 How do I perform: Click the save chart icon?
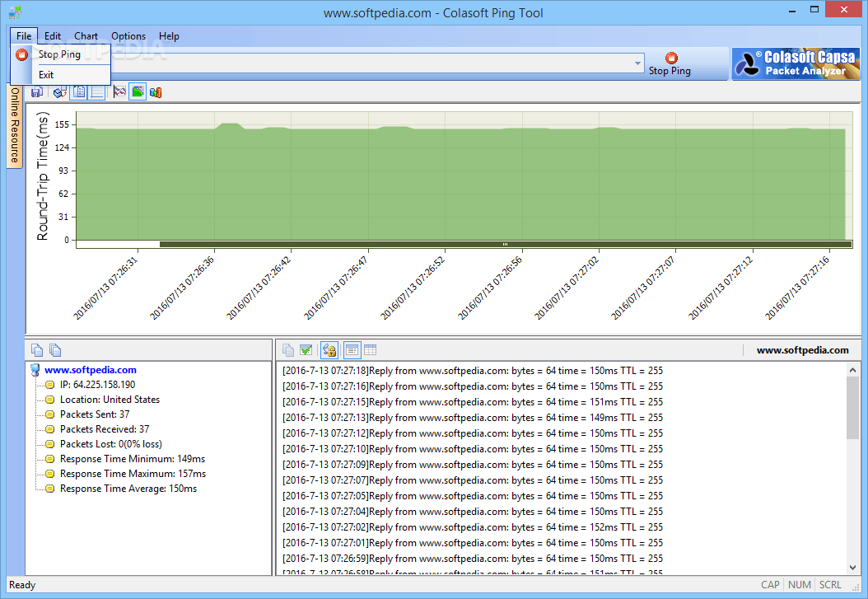(x=37, y=92)
